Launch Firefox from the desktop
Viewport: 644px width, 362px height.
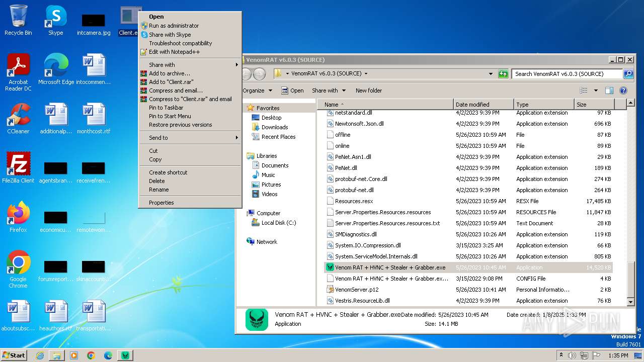click(18, 217)
